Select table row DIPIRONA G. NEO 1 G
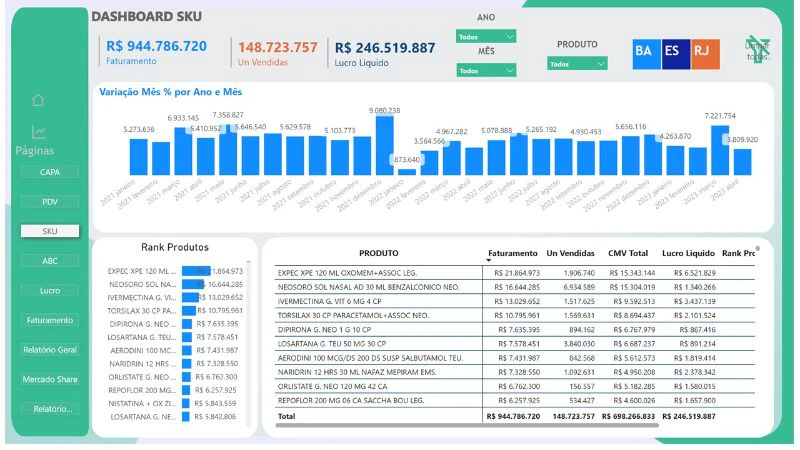 point(514,330)
